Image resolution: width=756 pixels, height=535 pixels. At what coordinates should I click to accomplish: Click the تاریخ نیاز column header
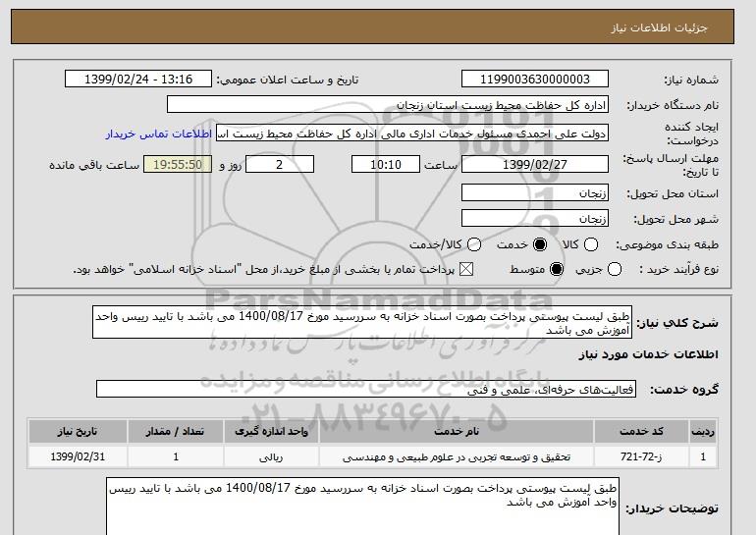(x=78, y=431)
